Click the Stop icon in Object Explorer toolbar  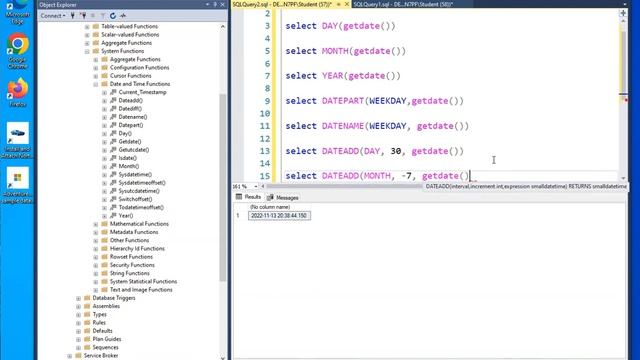click(x=93, y=16)
